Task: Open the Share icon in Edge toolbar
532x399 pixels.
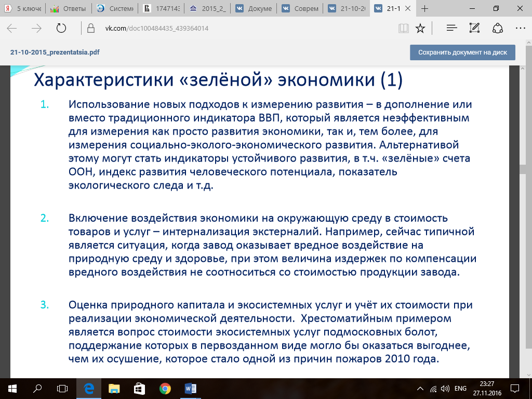Action: click(x=497, y=29)
